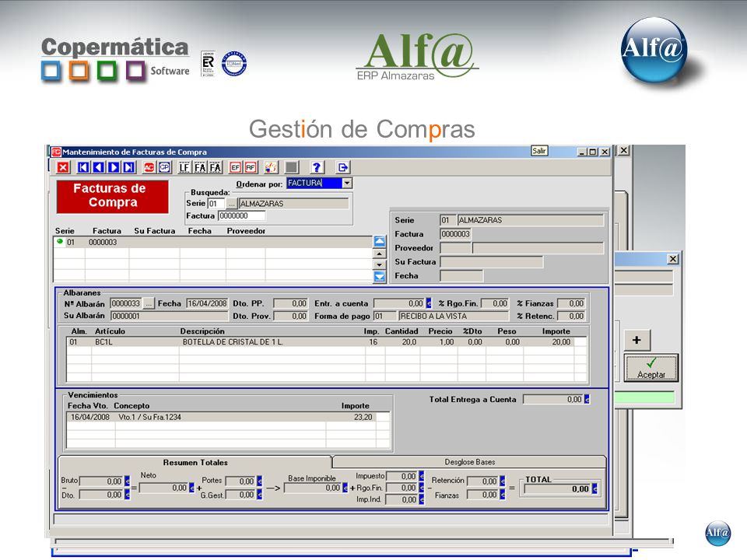Click currency icon beside Impuesto field
Viewport: 747px width, 560px height.
coord(421,476)
